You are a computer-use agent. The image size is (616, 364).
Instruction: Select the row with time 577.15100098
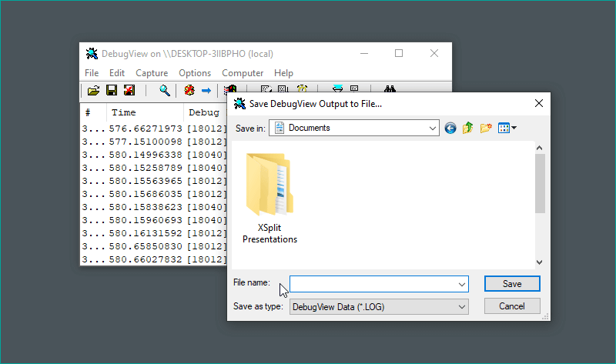[154, 142]
